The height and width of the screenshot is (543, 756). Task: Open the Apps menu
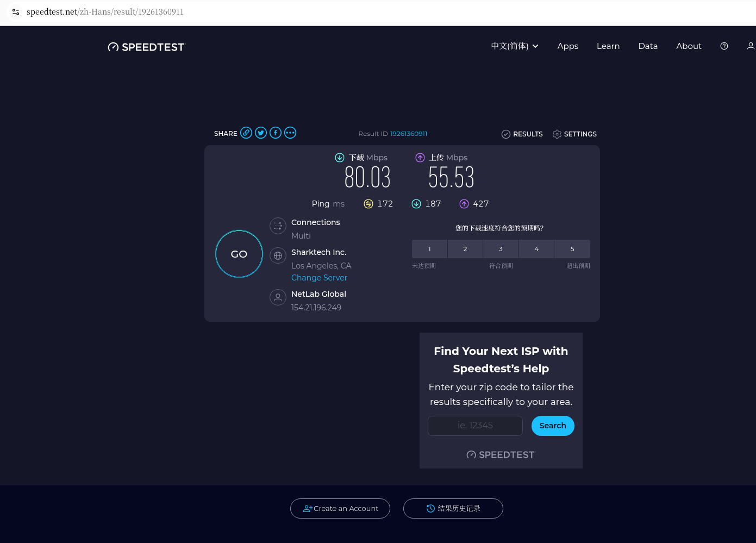(568, 46)
